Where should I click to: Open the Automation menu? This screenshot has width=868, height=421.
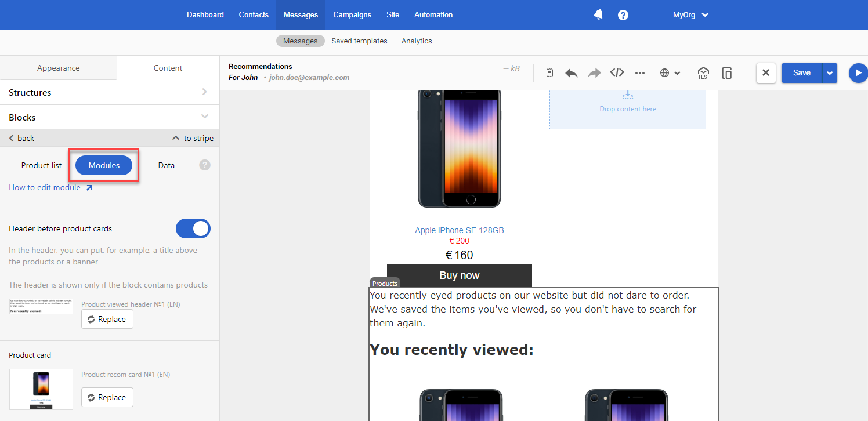433,15
